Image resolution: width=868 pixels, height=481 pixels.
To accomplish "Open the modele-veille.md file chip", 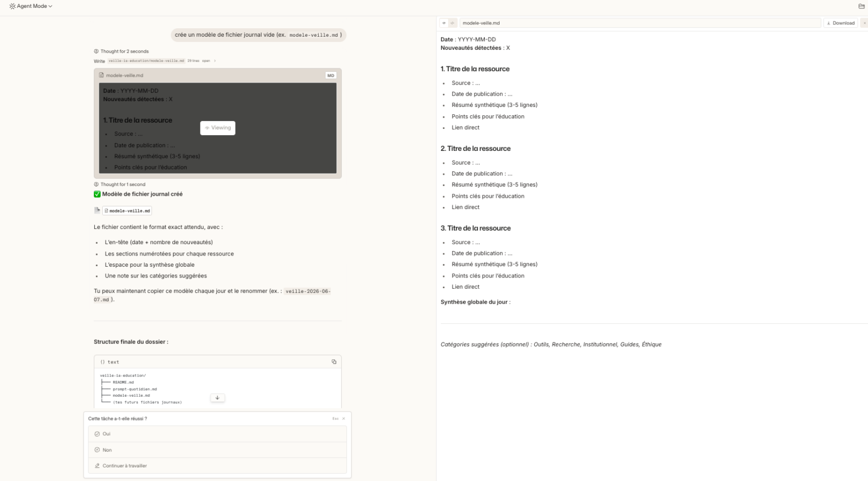I will [x=127, y=211].
